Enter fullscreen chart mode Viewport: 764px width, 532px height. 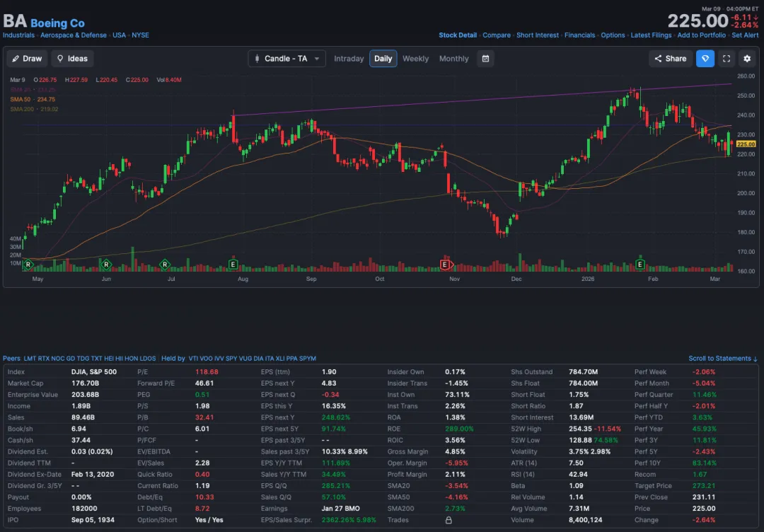727,59
